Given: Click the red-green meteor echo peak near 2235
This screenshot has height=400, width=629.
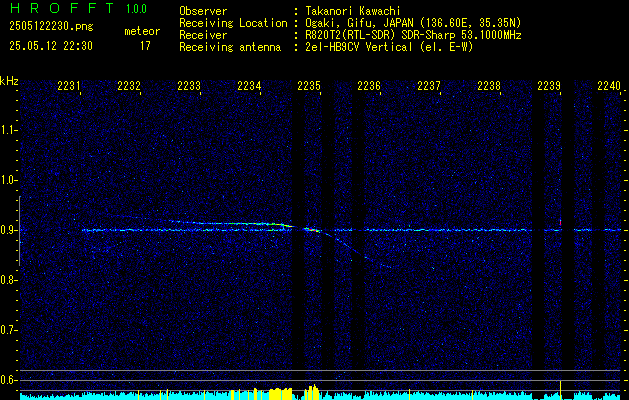Looking at the screenshot, I should pyautogui.click(x=312, y=229).
